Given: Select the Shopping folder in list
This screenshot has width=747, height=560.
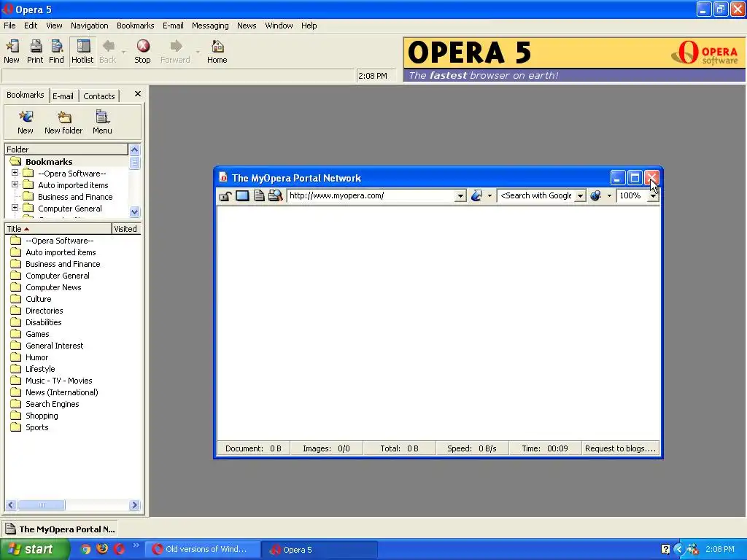Looking at the screenshot, I should click(x=42, y=416).
